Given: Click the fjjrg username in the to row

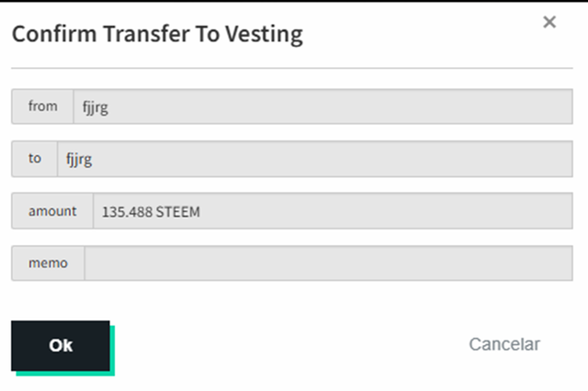Looking at the screenshot, I should (x=79, y=160).
